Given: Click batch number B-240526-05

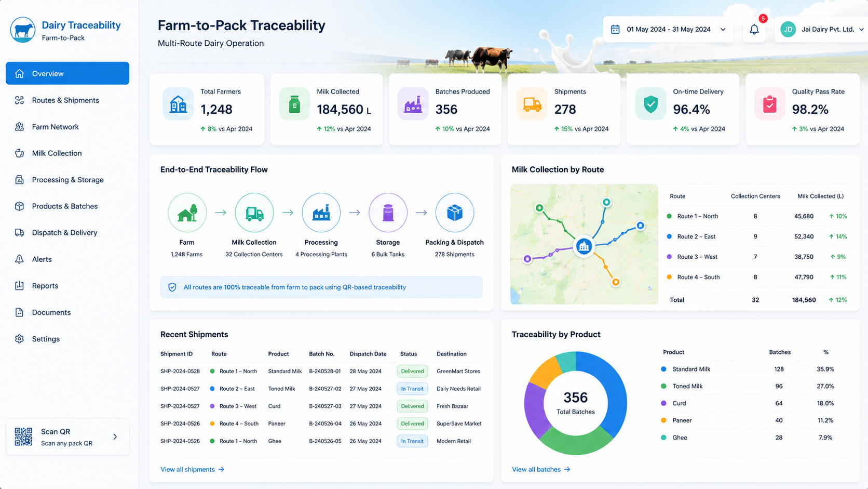Looking at the screenshot, I should [x=325, y=441].
